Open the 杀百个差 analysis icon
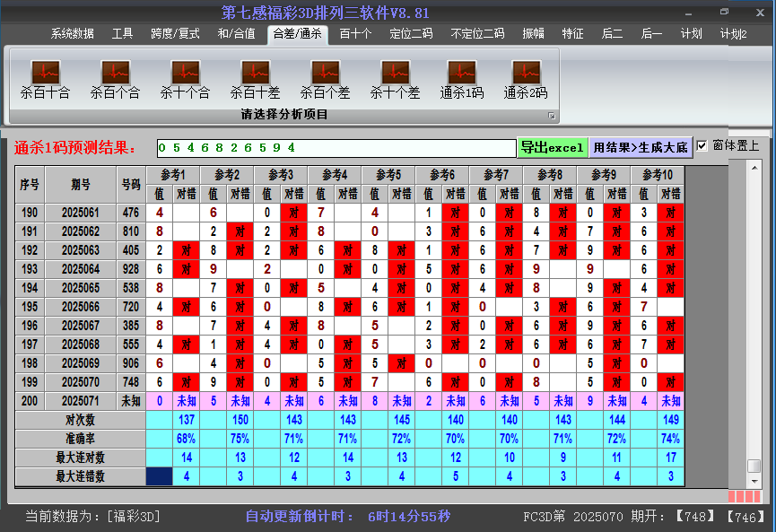The image size is (776, 532). (325, 80)
